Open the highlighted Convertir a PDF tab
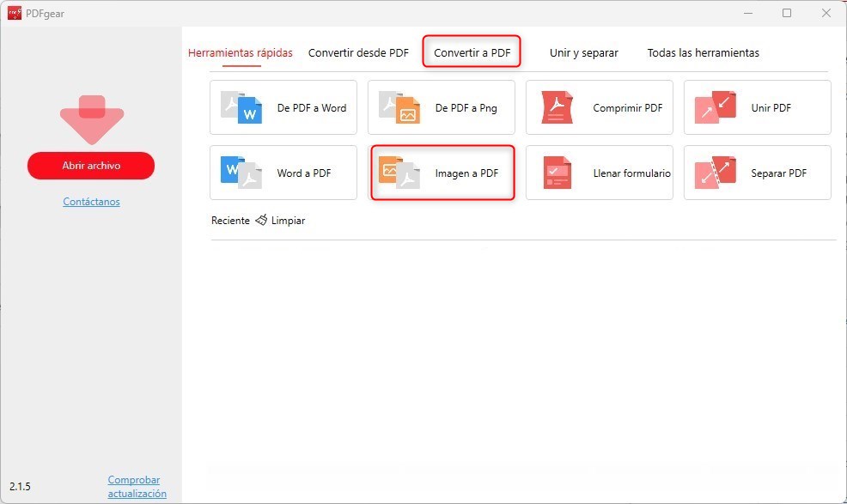 (x=472, y=52)
